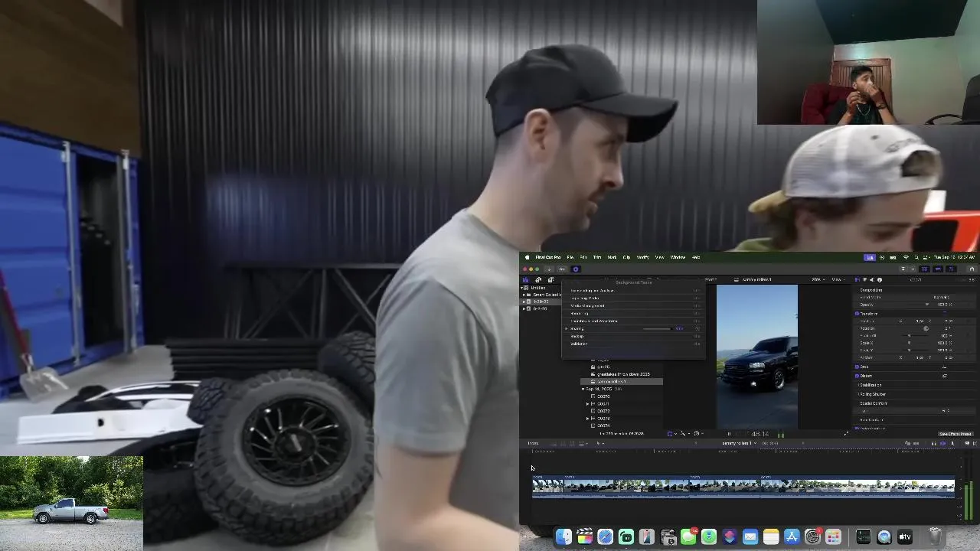980x551 pixels.
Task: Open Finder in the Dock
Action: [x=563, y=536]
